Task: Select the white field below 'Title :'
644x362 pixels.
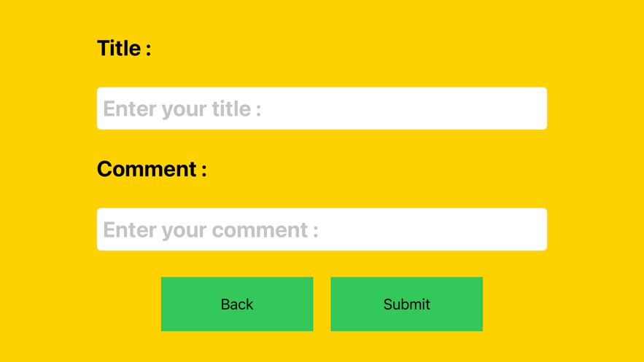Action: pyautogui.click(x=322, y=109)
